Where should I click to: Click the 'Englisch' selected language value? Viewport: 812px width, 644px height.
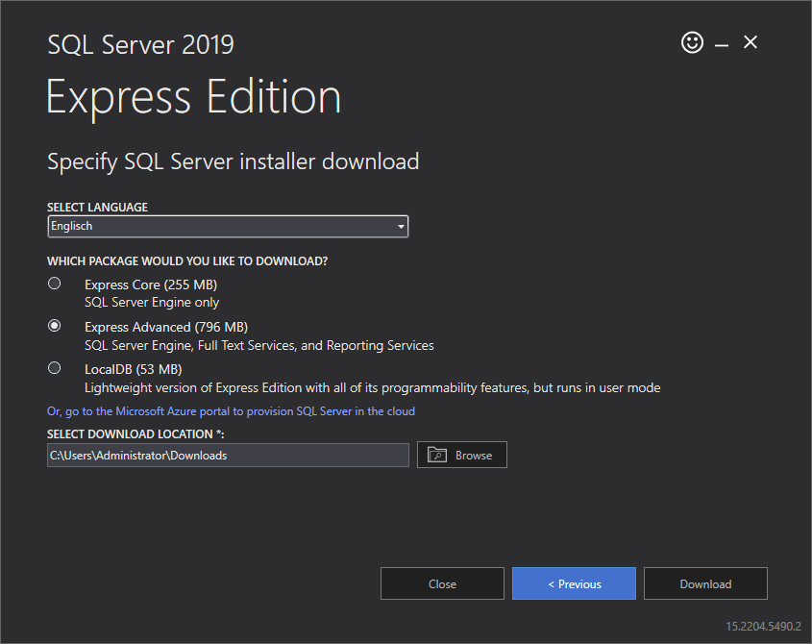(71, 226)
